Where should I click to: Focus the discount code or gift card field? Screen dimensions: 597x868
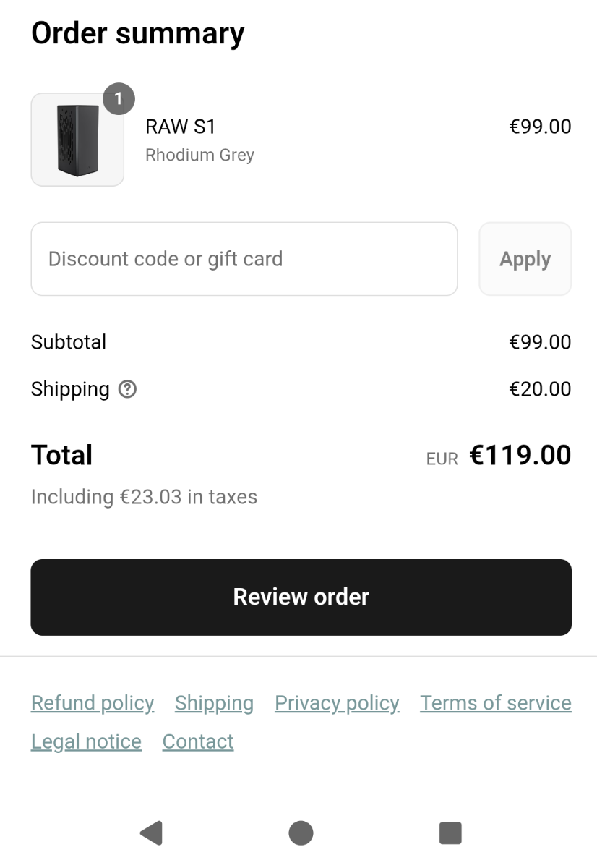click(x=244, y=259)
